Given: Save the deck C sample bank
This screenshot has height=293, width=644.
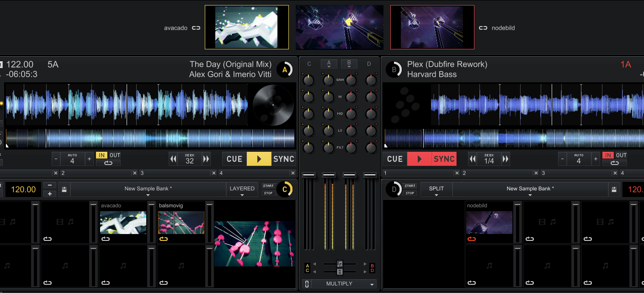Looking at the screenshot, I should coord(64,189).
